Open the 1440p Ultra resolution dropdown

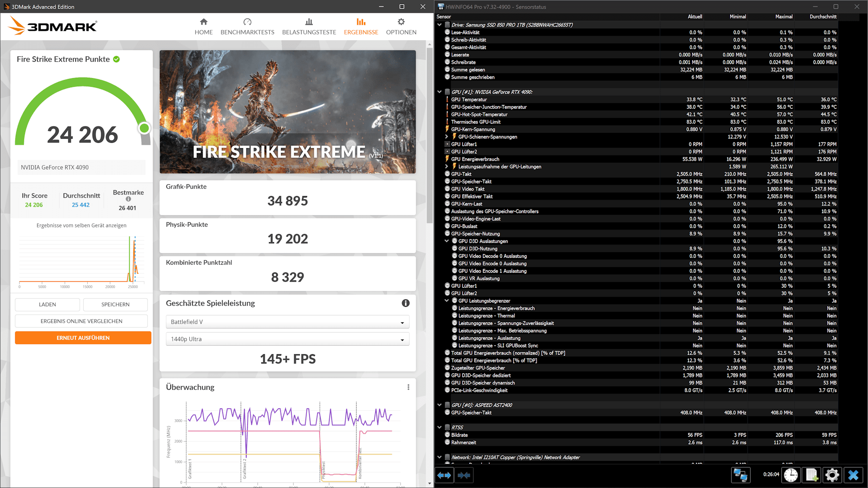pyautogui.click(x=288, y=339)
